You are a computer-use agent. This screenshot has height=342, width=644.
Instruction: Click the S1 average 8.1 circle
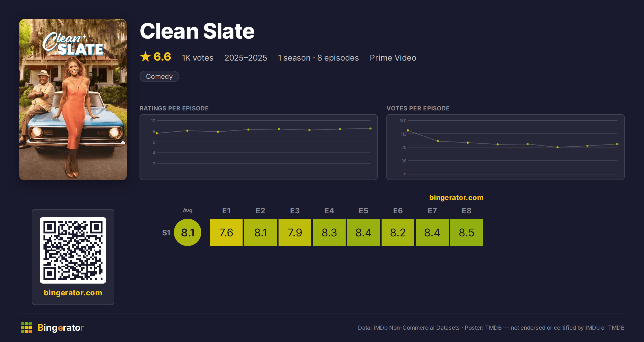click(x=188, y=232)
